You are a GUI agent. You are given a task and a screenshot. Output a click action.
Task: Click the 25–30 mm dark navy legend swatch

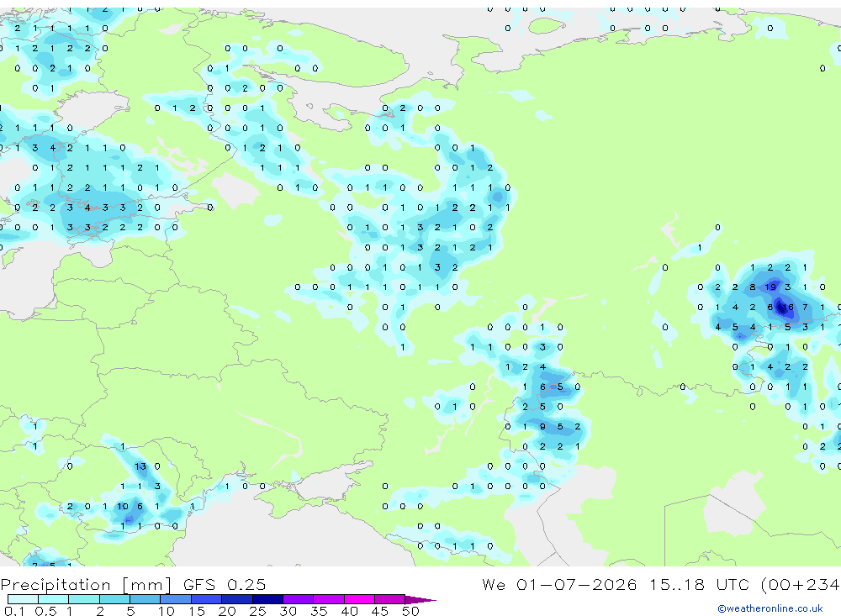[267, 599]
